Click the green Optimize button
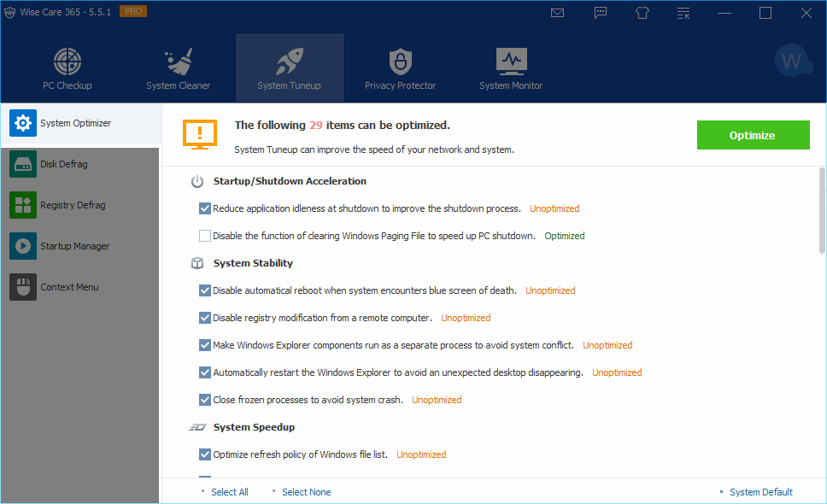The width and height of the screenshot is (827, 504). tap(754, 135)
